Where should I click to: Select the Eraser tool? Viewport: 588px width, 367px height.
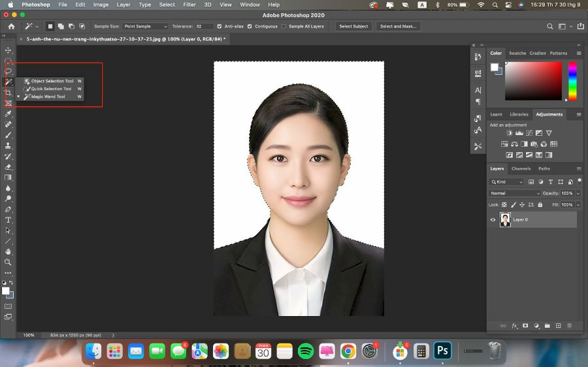click(x=8, y=167)
